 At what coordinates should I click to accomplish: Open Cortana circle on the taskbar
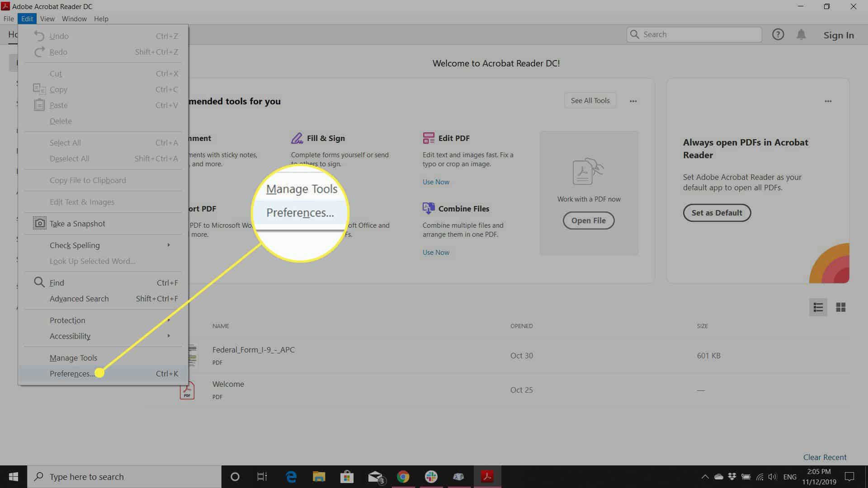point(235,477)
